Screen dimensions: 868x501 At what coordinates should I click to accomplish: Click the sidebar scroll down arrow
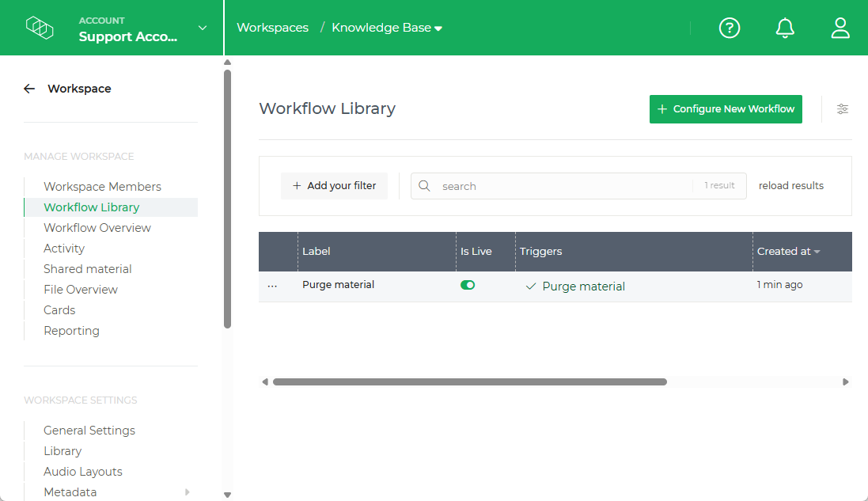(227, 495)
